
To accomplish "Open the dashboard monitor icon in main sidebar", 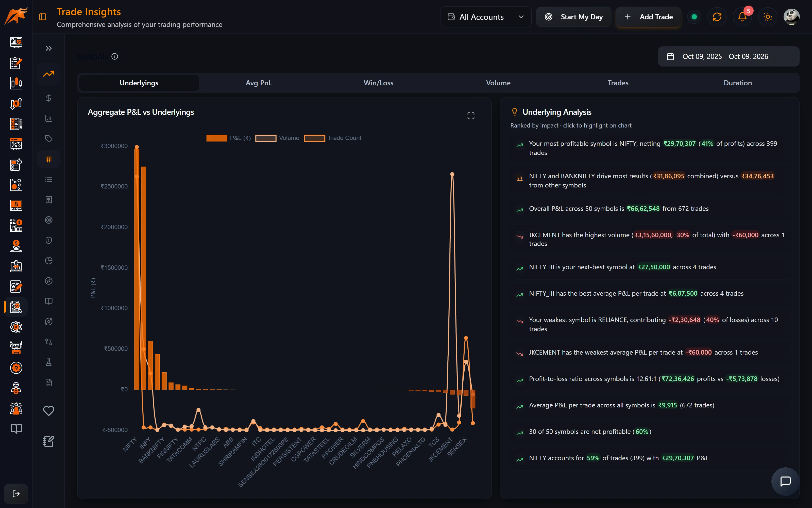I will click(x=16, y=42).
